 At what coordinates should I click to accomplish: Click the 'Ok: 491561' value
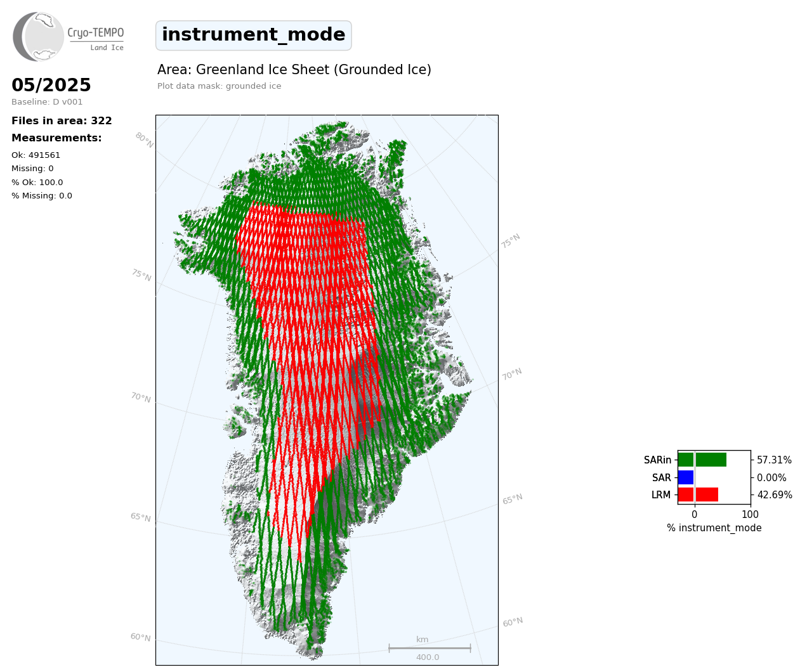coord(36,155)
